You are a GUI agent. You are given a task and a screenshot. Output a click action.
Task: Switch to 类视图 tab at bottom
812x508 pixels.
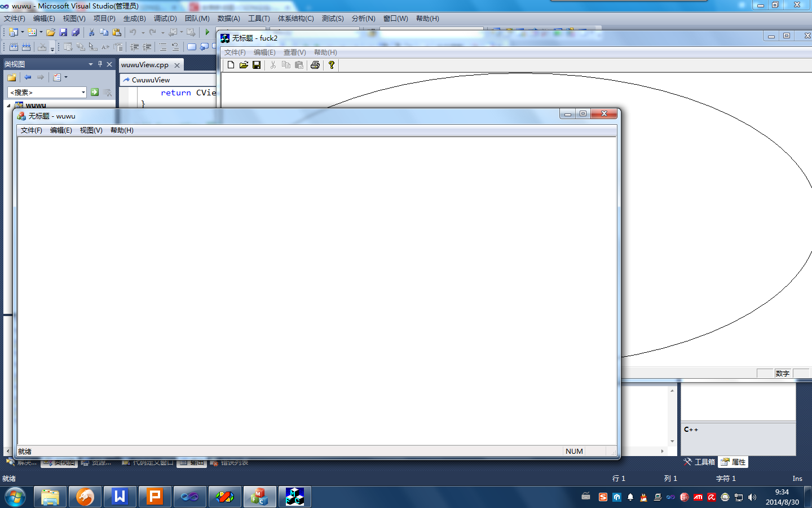(x=59, y=463)
